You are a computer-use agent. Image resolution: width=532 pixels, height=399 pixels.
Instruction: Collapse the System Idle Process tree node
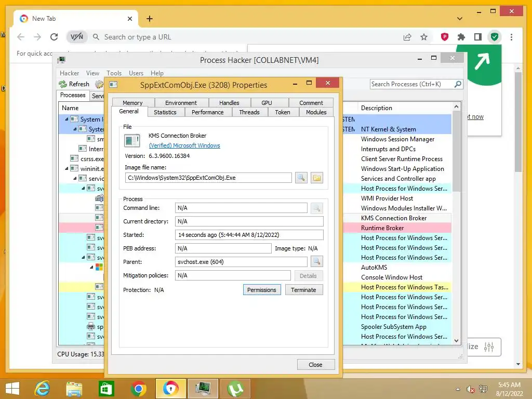tap(66, 119)
